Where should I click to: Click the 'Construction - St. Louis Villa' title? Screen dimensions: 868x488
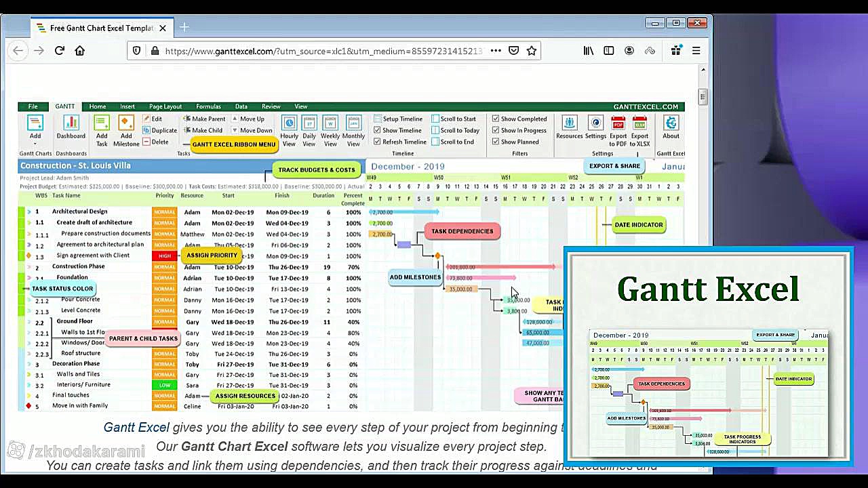(x=75, y=166)
